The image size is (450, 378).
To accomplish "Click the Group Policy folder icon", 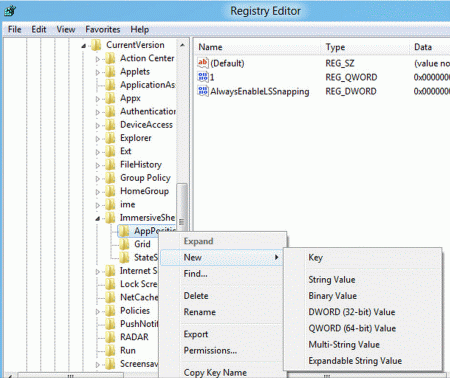I will click(x=110, y=178).
